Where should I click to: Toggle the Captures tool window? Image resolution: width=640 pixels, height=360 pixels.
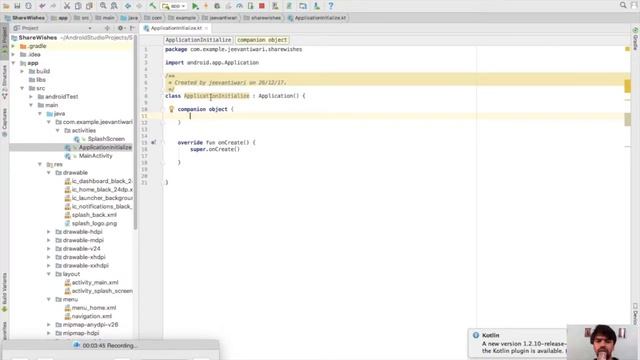pyautogui.click(x=4, y=122)
